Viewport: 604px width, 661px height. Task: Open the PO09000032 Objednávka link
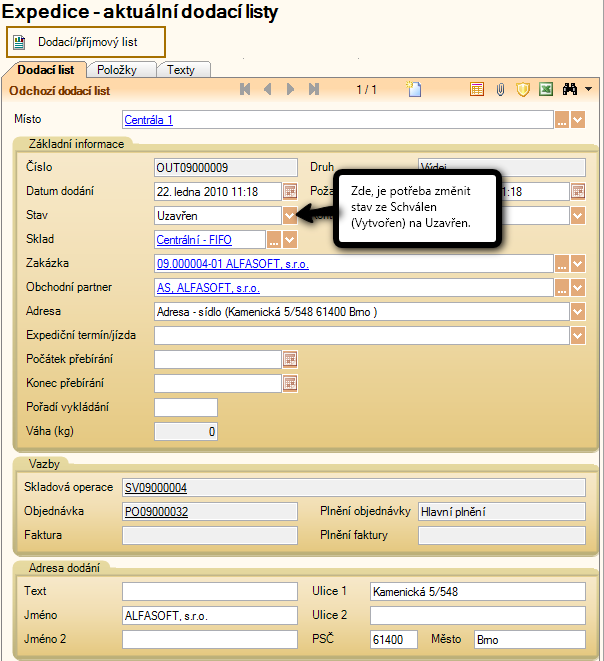tap(156, 511)
